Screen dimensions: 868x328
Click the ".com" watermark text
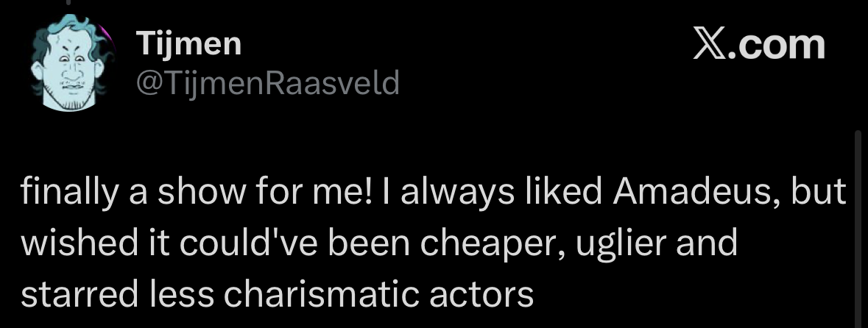click(775, 46)
